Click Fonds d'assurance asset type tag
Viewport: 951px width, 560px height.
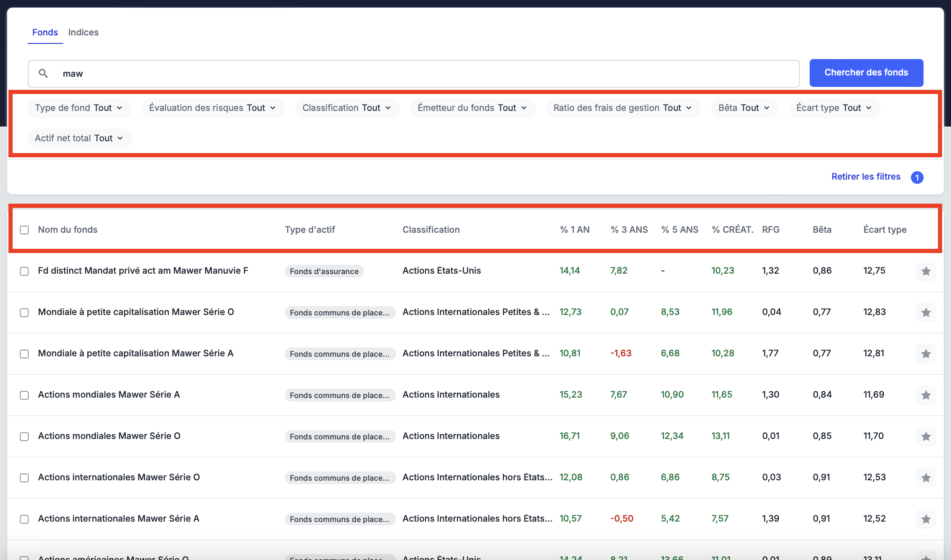pyautogui.click(x=324, y=271)
